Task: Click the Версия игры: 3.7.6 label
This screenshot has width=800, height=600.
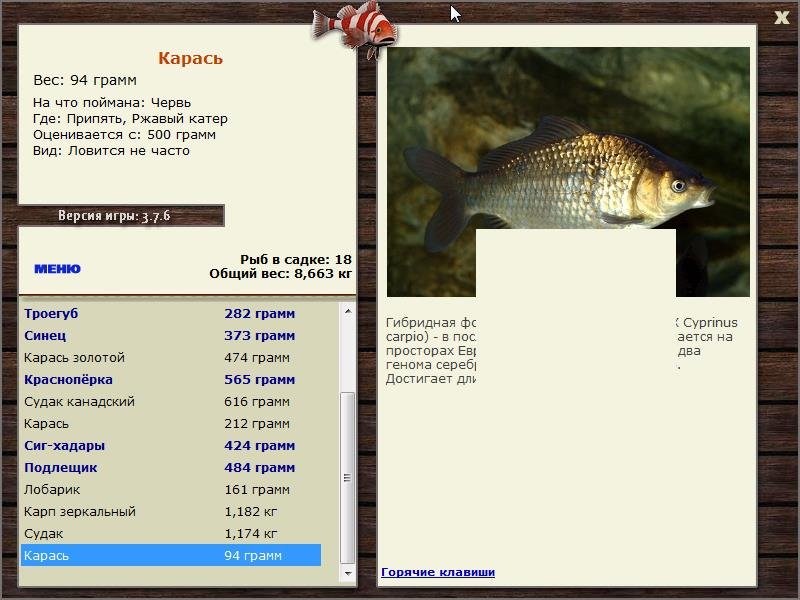Action: click(x=114, y=216)
